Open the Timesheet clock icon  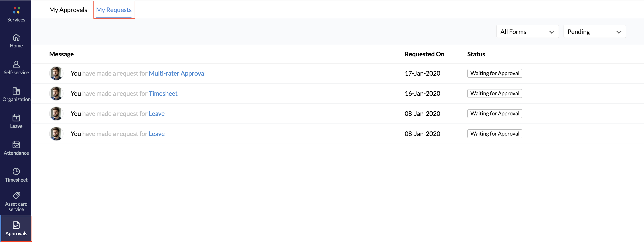pos(16,172)
